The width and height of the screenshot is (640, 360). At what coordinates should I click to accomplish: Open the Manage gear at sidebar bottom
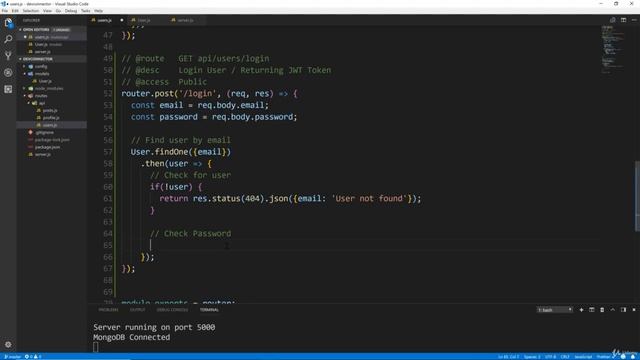coord(8,344)
